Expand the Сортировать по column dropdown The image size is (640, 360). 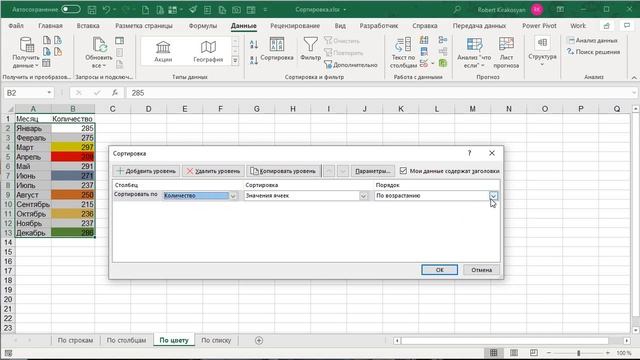[x=233, y=196]
